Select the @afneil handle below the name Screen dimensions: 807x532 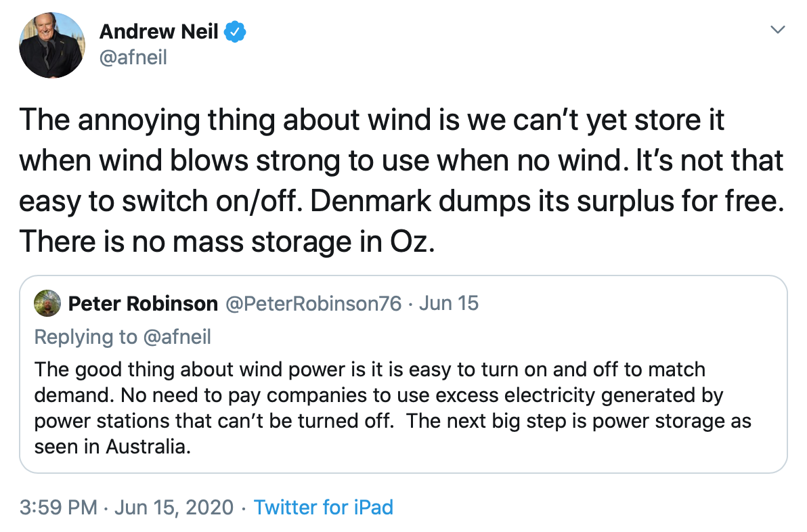133,58
